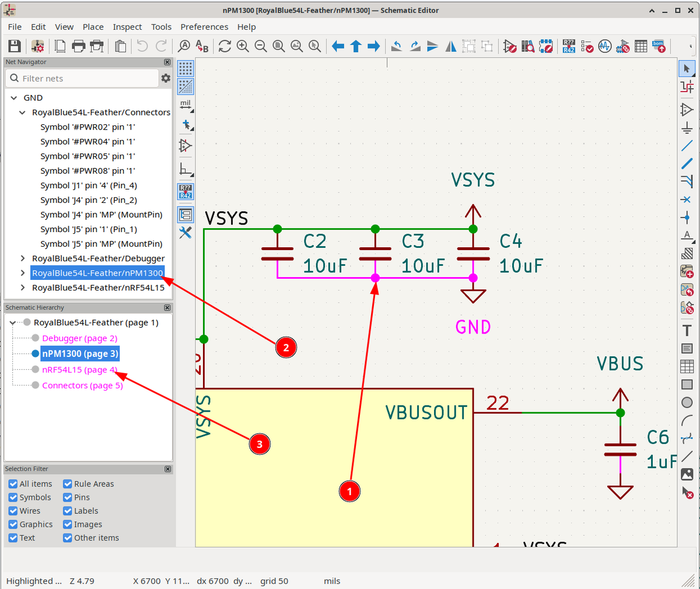The height and width of the screenshot is (589, 700).
Task: Open top toolbar overflow arrow
Action: coord(691,46)
